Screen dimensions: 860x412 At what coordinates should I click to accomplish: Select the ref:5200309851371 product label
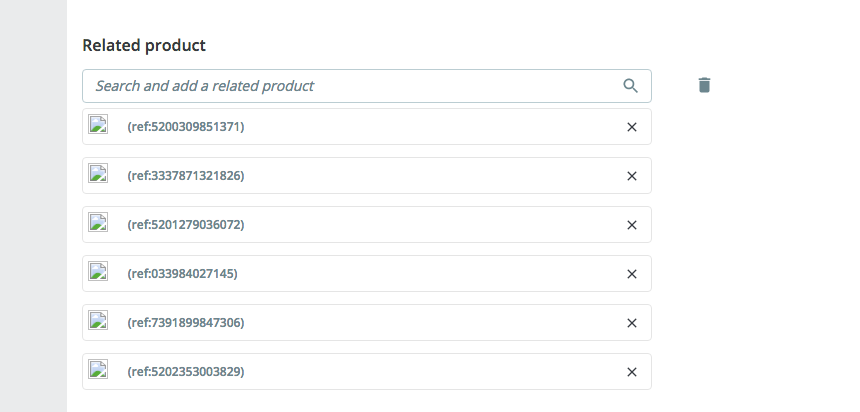coord(186,127)
